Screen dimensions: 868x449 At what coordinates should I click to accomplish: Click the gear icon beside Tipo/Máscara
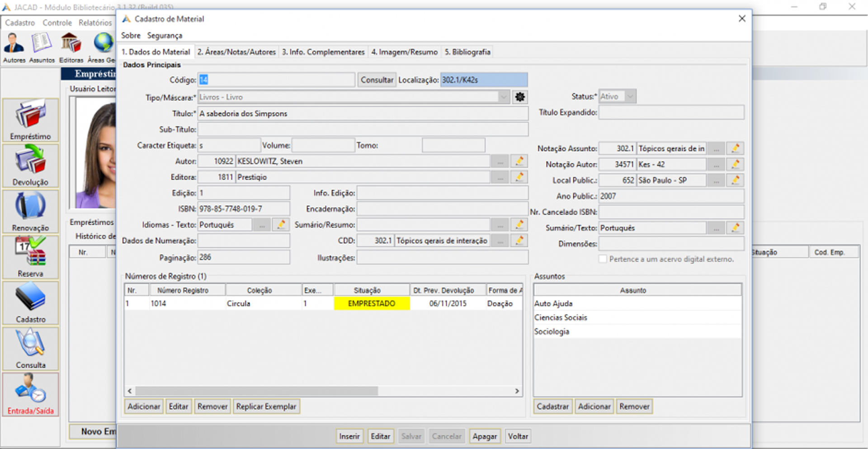pos(520,97)
